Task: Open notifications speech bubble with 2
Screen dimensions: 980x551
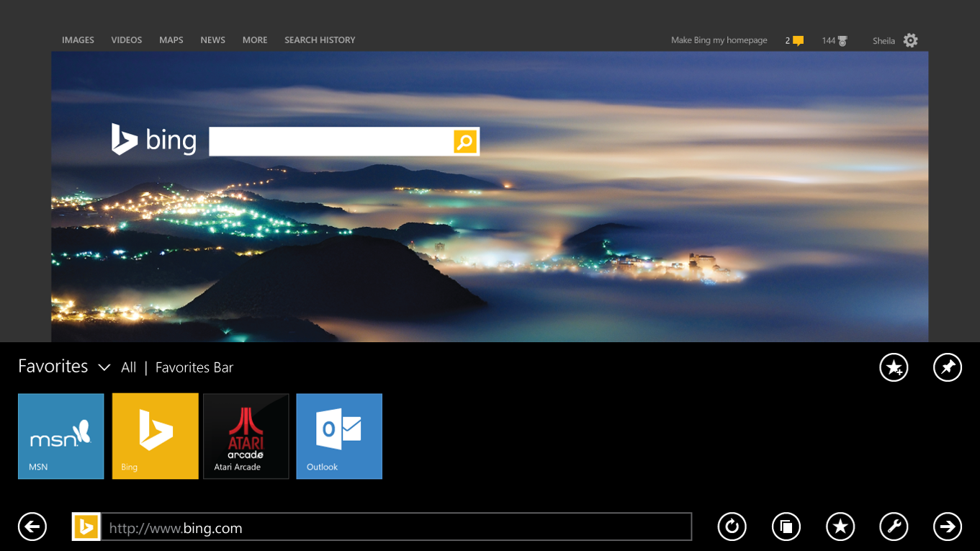Action: click(794, 40)
